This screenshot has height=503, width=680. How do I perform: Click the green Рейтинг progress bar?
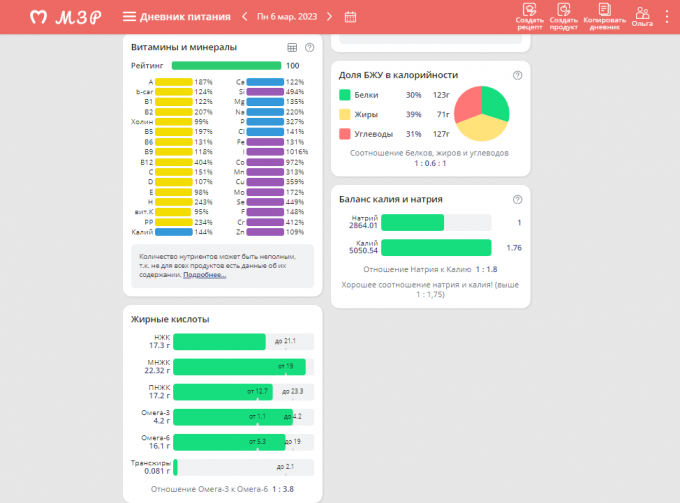[x=225, y=65]
